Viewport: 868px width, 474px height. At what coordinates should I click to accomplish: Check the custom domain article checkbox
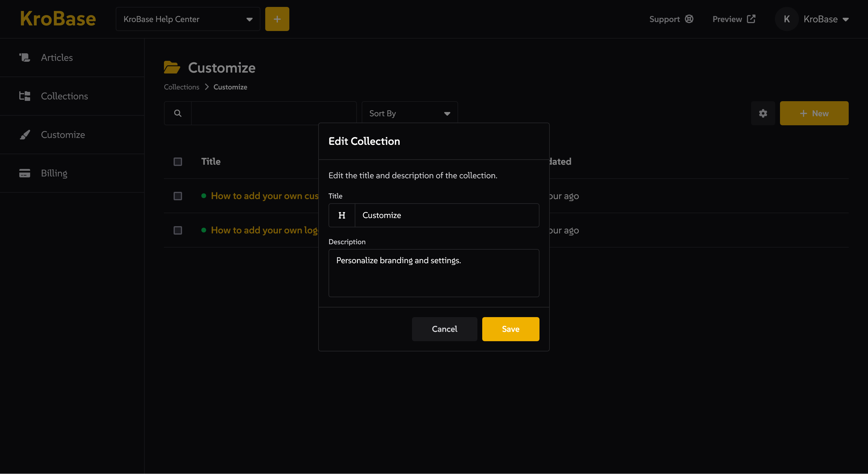pos(178,196)
